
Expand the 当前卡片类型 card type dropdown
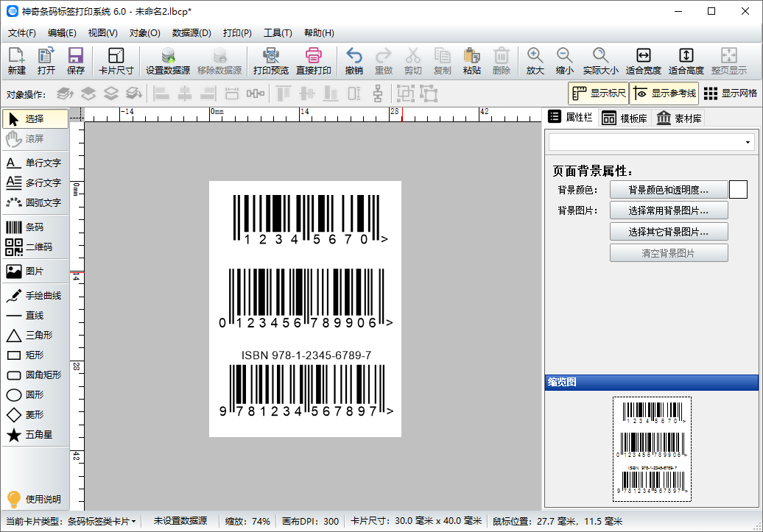coord(71,521)
